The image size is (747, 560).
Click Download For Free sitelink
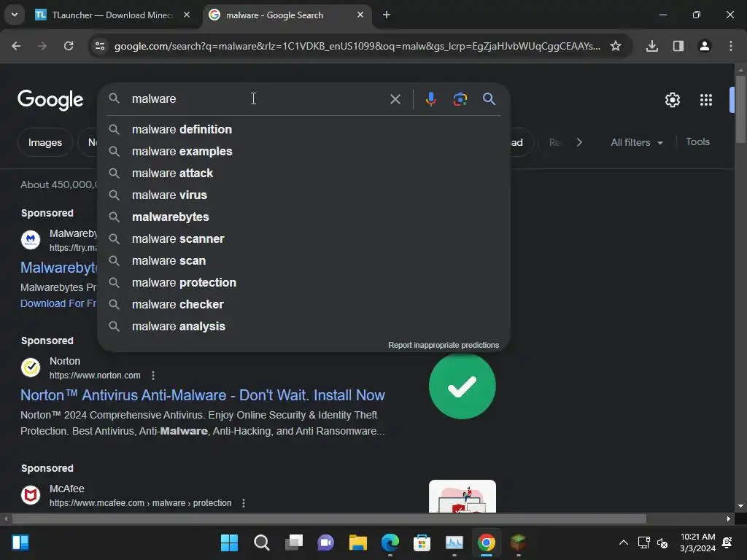pyautogui.click(x=58, y=303)
